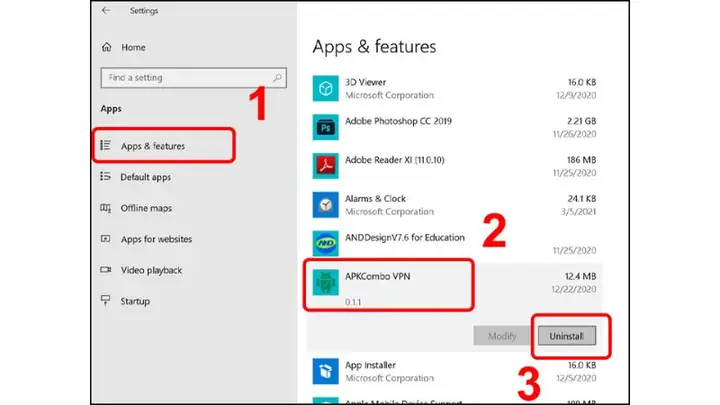Viewport: 720px width, 405px height.
Task: Click the back arrow in Settings
Action: [x=106, y=10]
